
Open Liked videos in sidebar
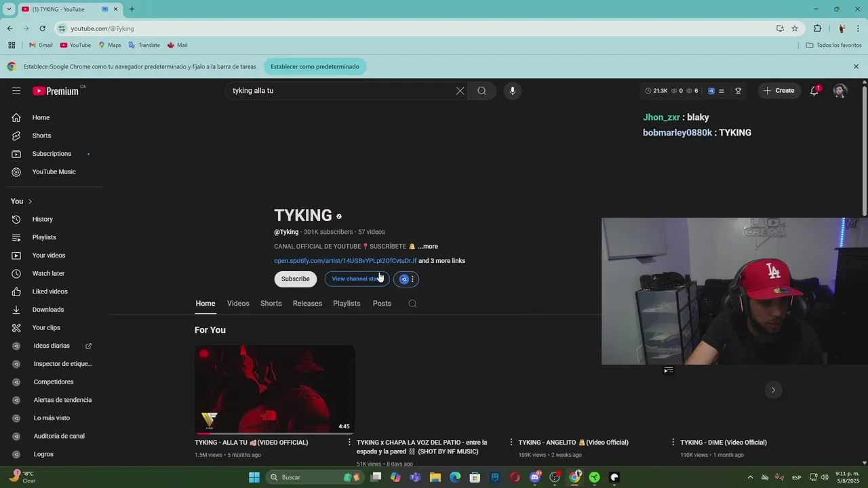coord(52,291)
